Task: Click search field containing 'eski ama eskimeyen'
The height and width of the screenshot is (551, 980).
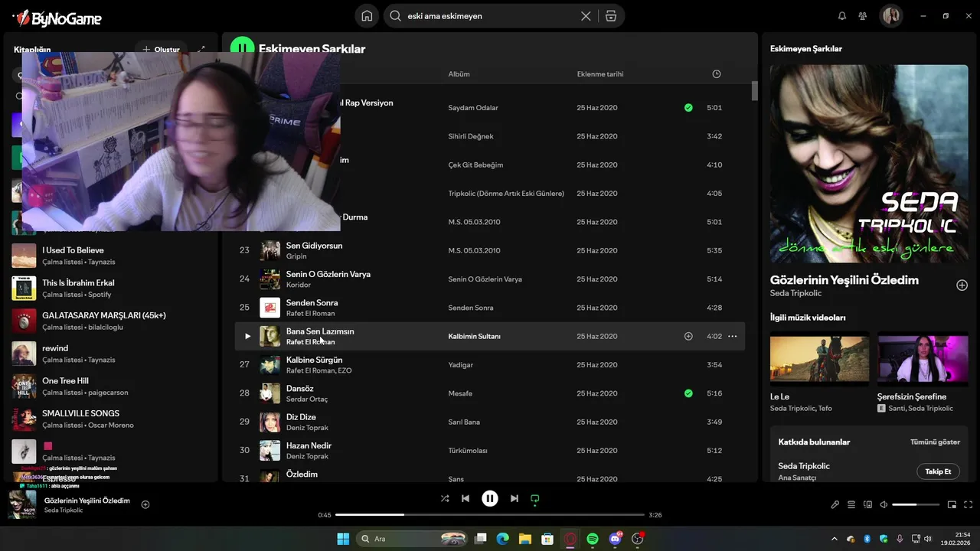Action: [490, 16]
